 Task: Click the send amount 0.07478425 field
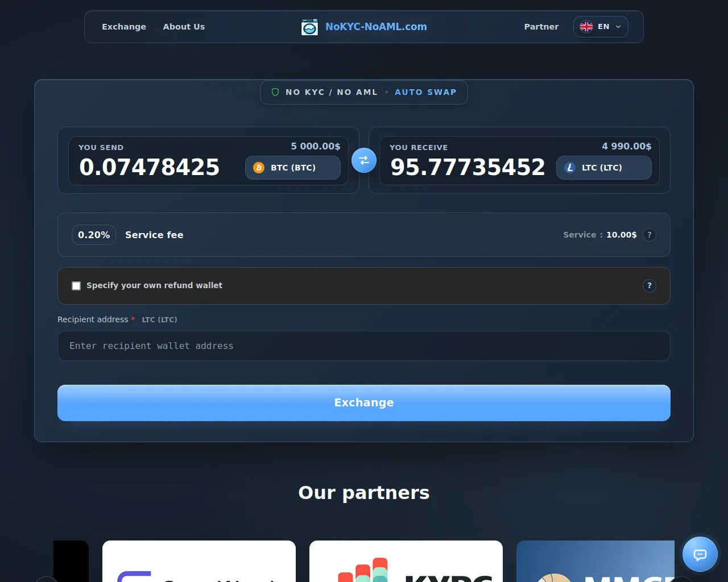[x=150, y=167]
